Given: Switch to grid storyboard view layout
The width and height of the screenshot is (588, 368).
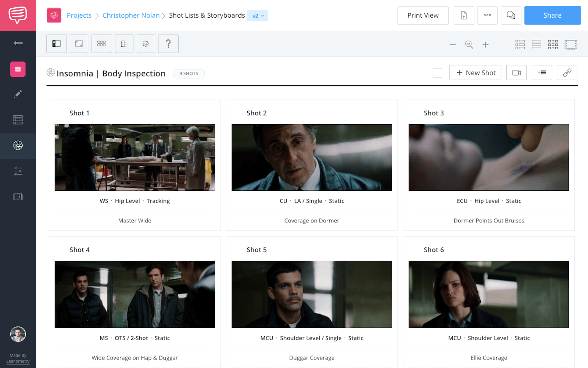Looking at the screenshot, I should pyautogui.click(x=553, y=45).
